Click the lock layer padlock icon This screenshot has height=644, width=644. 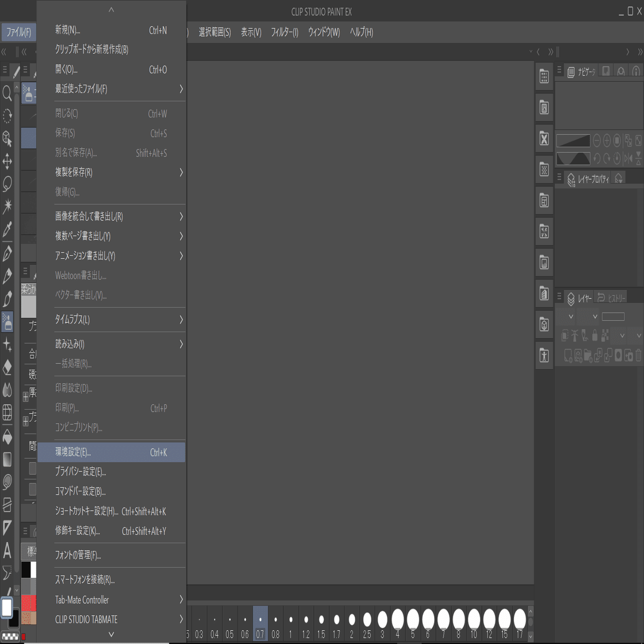[x=595, y=336]
